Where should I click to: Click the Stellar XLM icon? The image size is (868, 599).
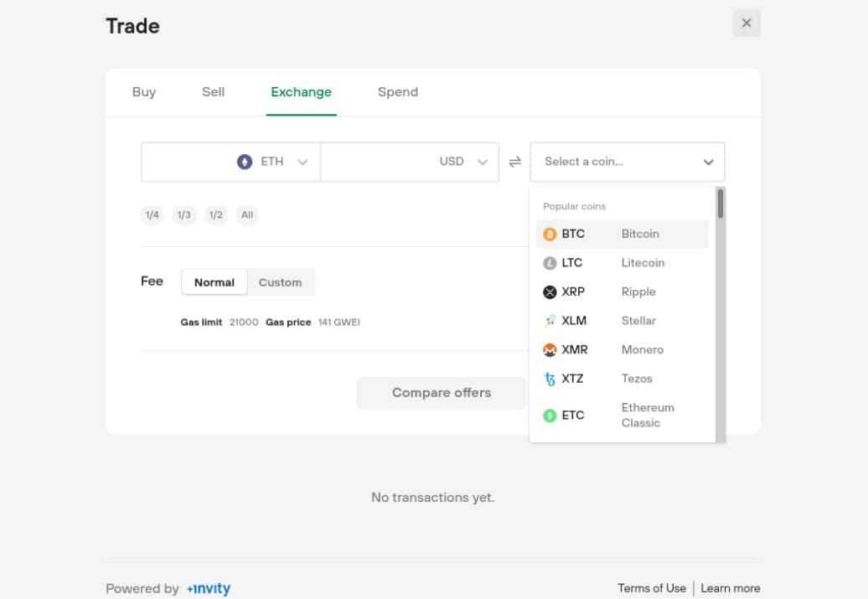[550, 320]
